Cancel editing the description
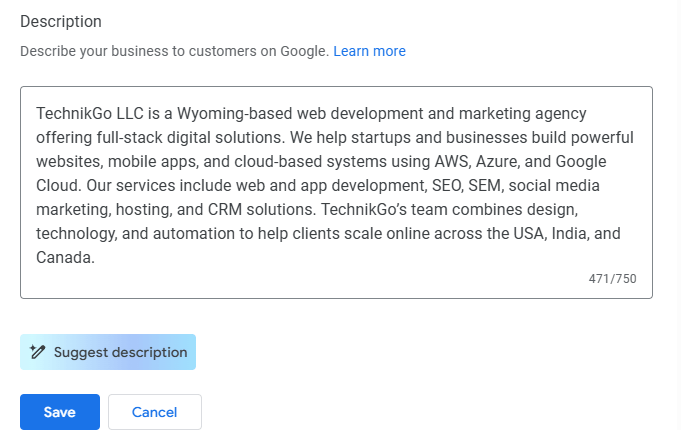The height and width of the screenshot is (430, 681). click(x=155, y=412)
